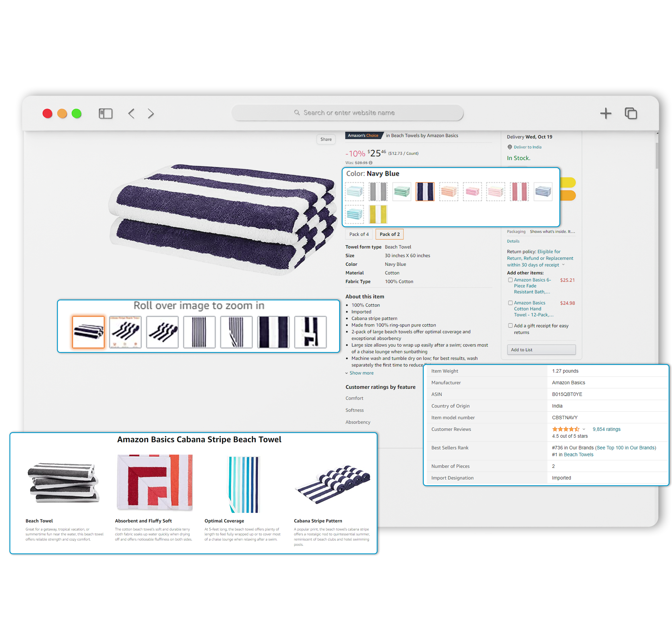The height and width of the screenshot is (621, 672).
Task: Click the info icon beside the Was price
Action: tap(371, 163)
